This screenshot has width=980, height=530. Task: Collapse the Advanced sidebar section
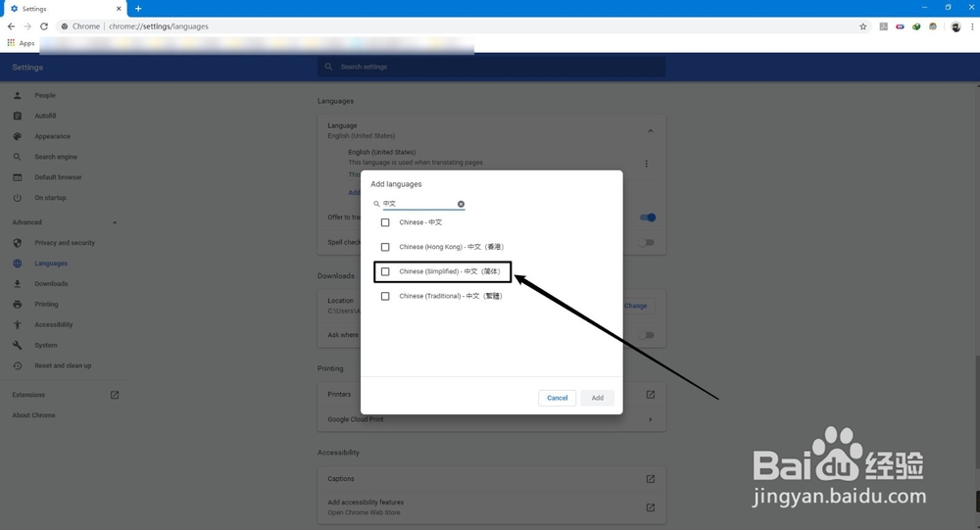[x=115, y=222]
